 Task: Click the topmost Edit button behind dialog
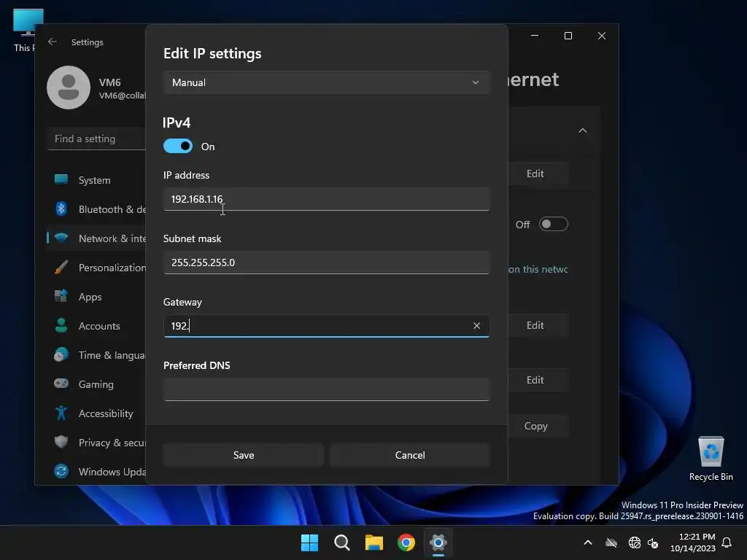[x=538, y=174]
